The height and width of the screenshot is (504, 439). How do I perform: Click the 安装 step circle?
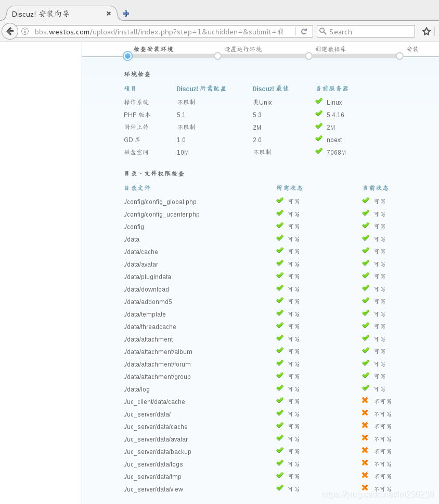399,56
